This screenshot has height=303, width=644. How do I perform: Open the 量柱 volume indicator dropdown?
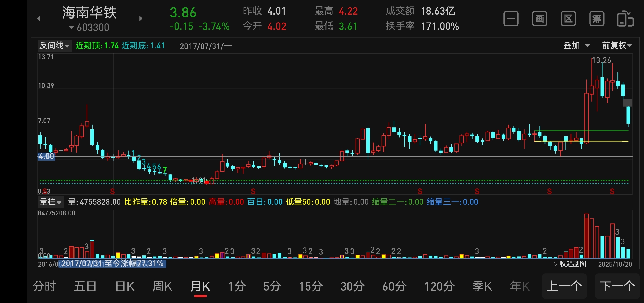51,202
